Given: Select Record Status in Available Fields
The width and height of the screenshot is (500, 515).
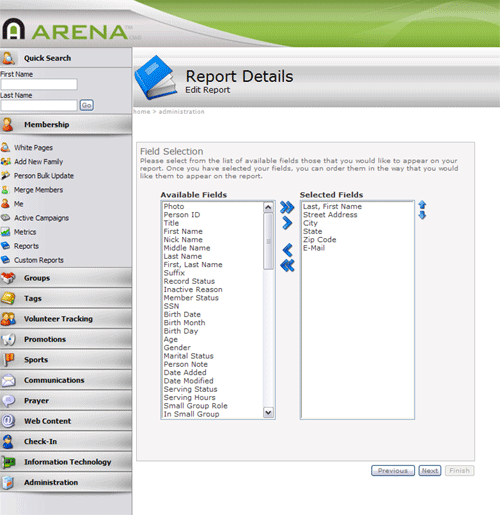Looking at the screenshot, I should (x=213, y=281).
